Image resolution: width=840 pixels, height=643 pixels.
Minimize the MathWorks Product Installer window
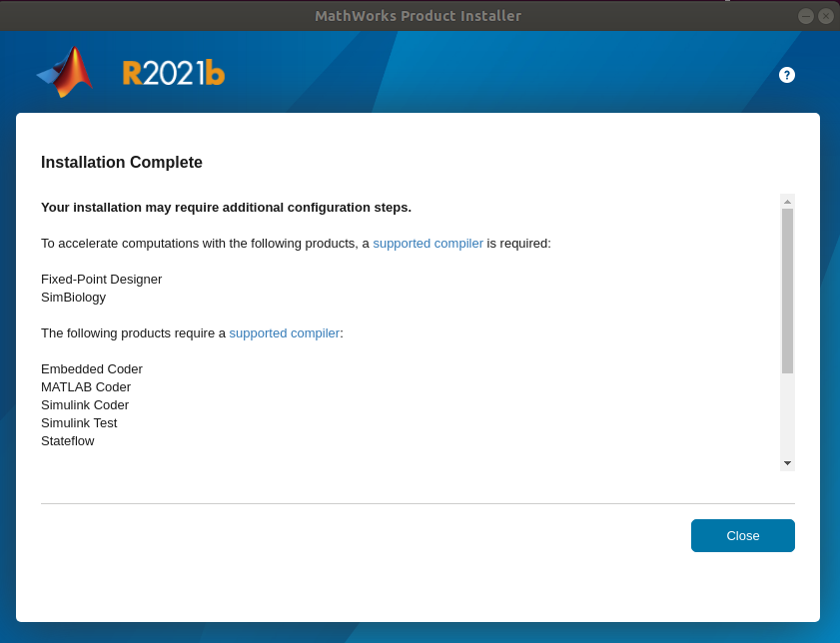click(x=805, y=16)
